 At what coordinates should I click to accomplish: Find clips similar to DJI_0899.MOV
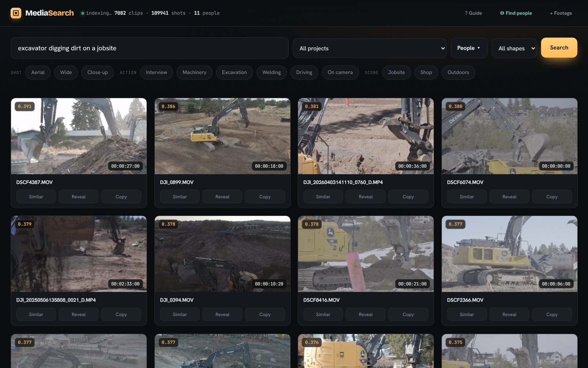(x=180, y=197)
